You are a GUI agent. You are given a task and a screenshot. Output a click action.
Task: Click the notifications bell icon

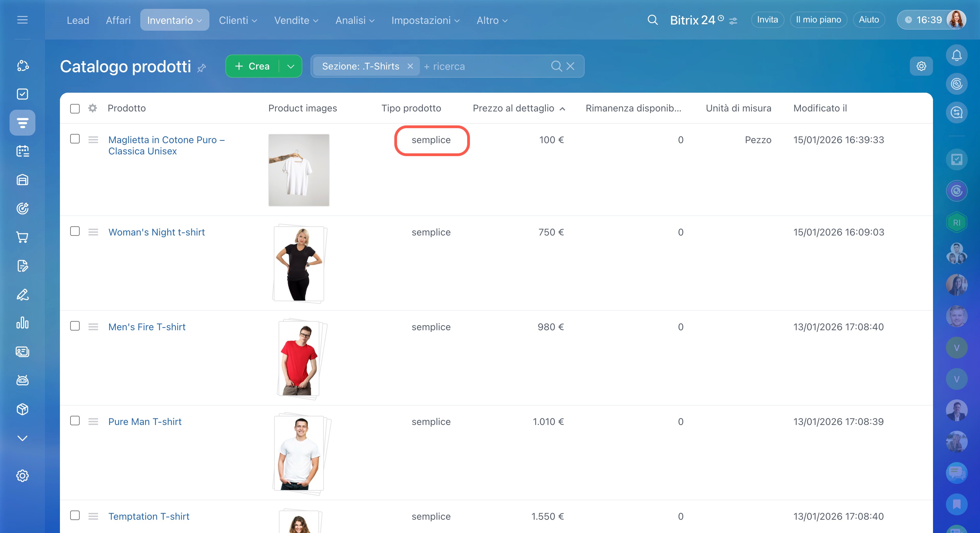pos(957,56)
